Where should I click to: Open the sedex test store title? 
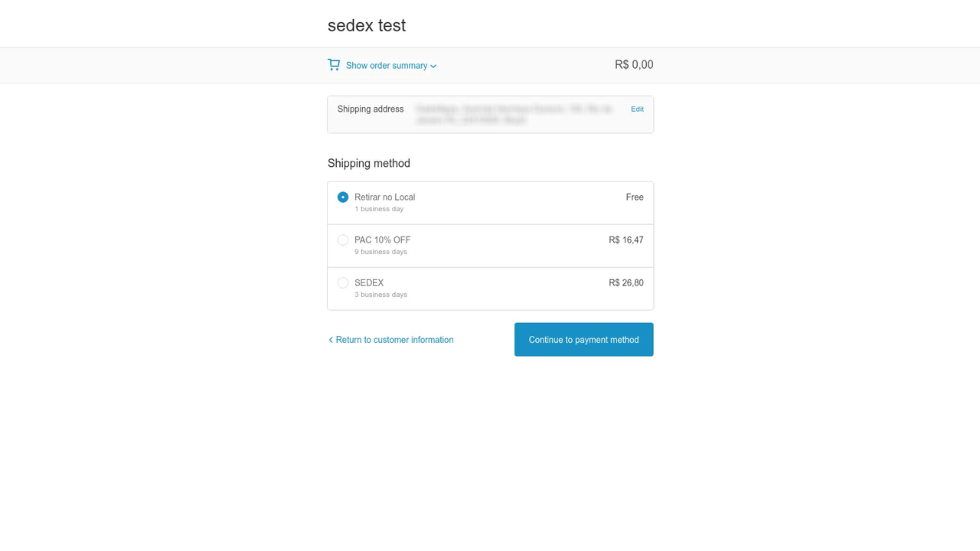coord(367,25)
